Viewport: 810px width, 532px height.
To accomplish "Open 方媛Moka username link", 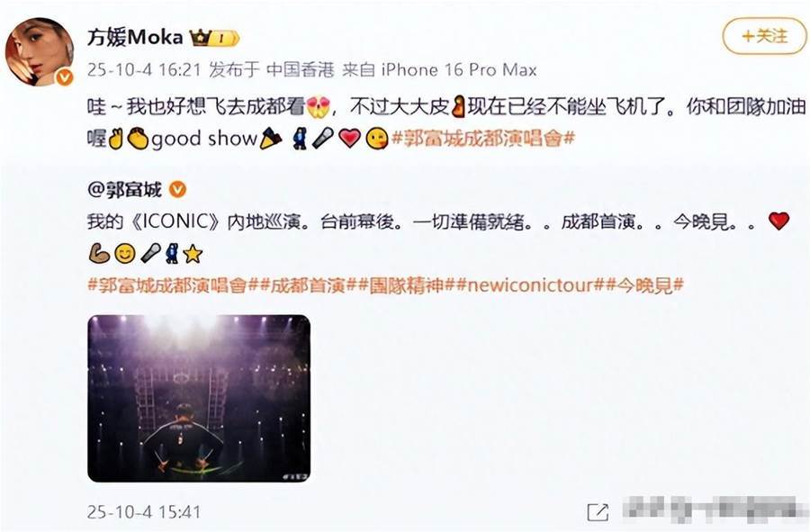I will 135,37.
